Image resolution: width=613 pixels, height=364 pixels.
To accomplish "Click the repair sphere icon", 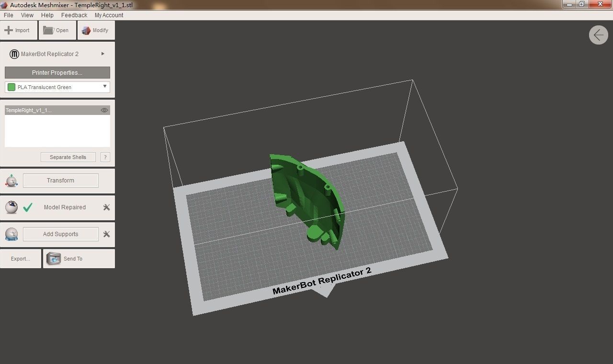I will [x=11, y=207].
